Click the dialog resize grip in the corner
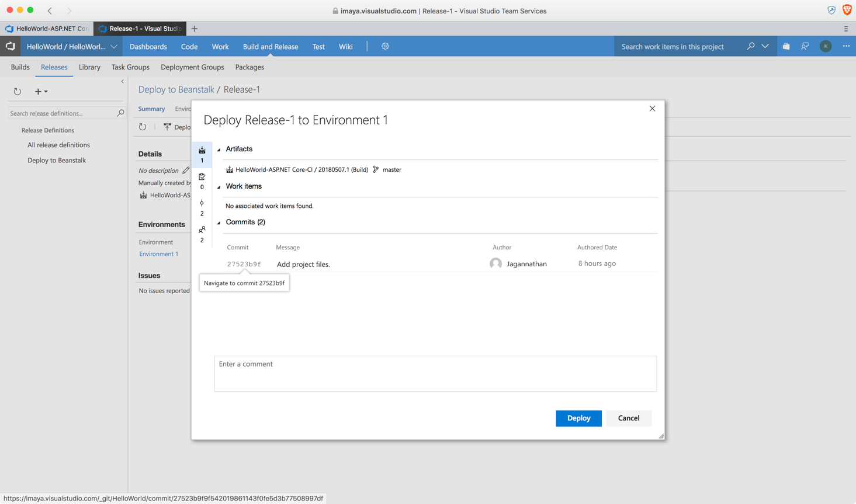The image size is (856, 504). (x=661, y=436)
